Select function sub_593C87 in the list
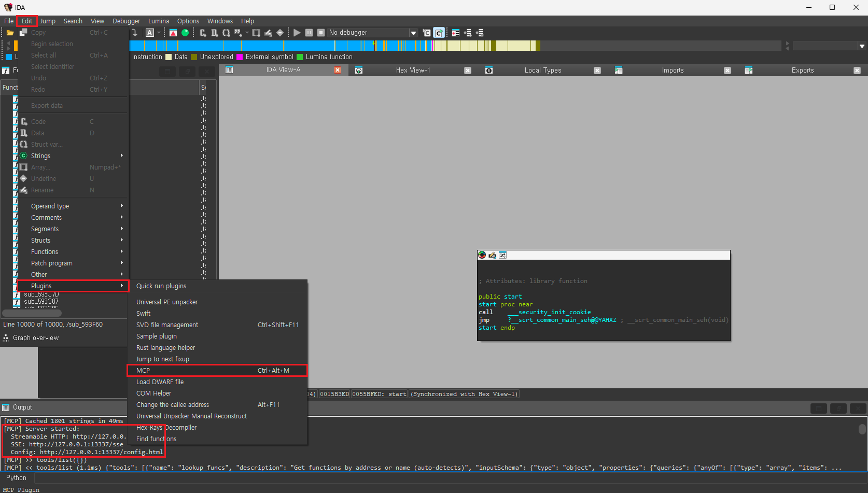Viewport: 868px width, 493px height. pyautogui.click(x=41, y=302)
